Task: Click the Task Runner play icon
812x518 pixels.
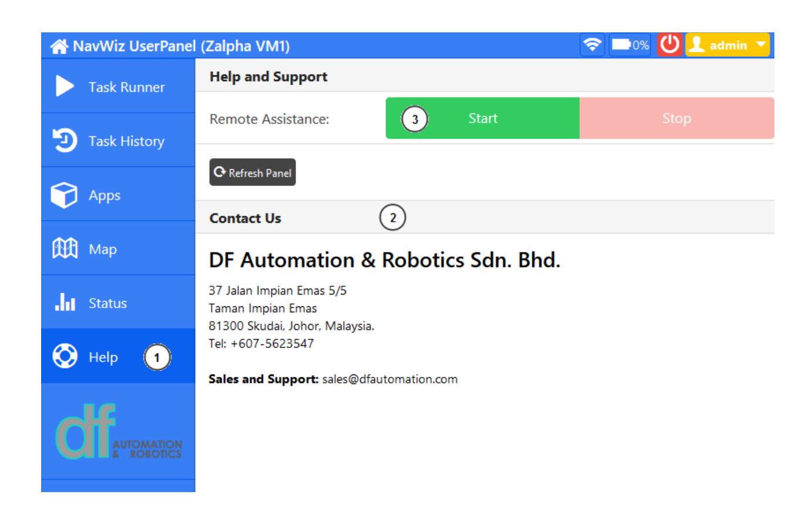Action: (65, 86)
